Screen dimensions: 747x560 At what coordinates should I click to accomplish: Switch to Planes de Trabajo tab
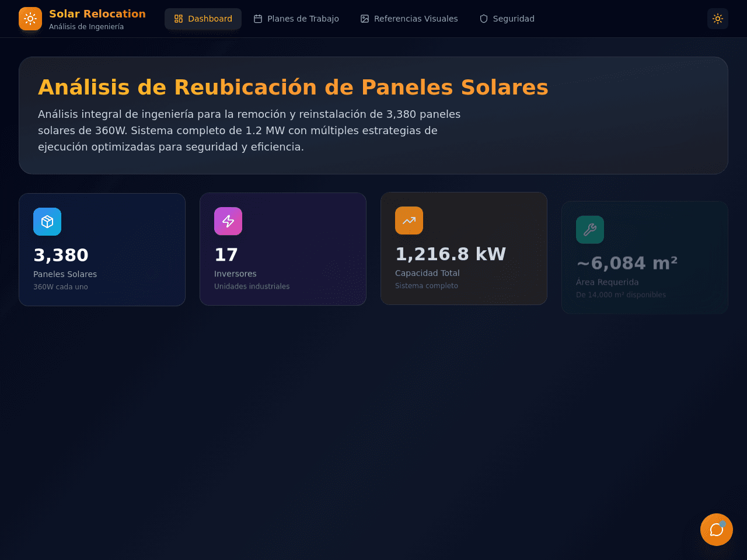296,19
